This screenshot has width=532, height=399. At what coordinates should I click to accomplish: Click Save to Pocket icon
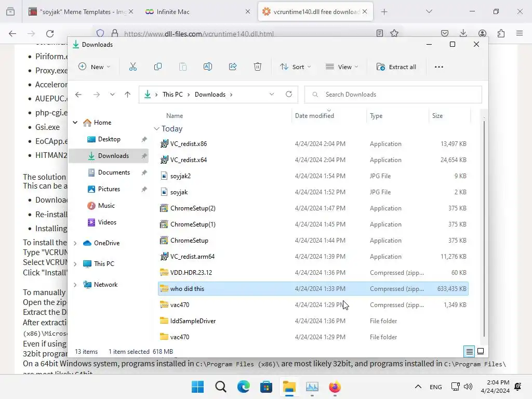coord(445,33)
